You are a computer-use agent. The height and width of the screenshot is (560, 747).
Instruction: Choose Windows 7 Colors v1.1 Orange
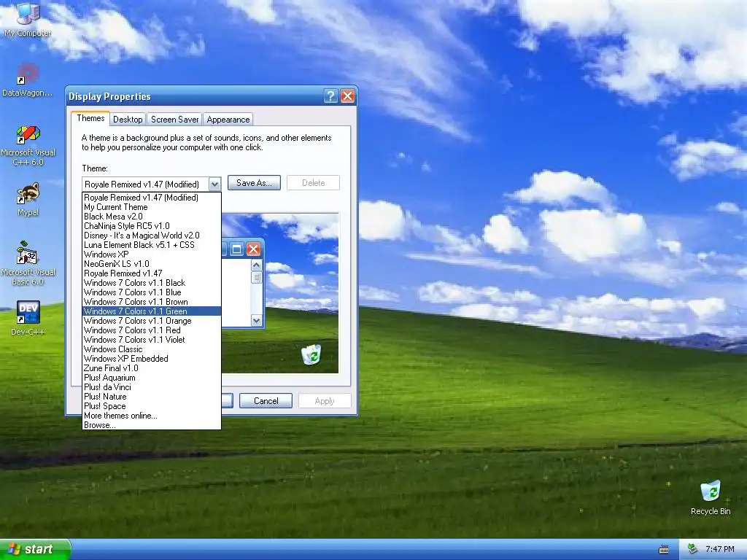pyautogui.click(x=152, y=321)
